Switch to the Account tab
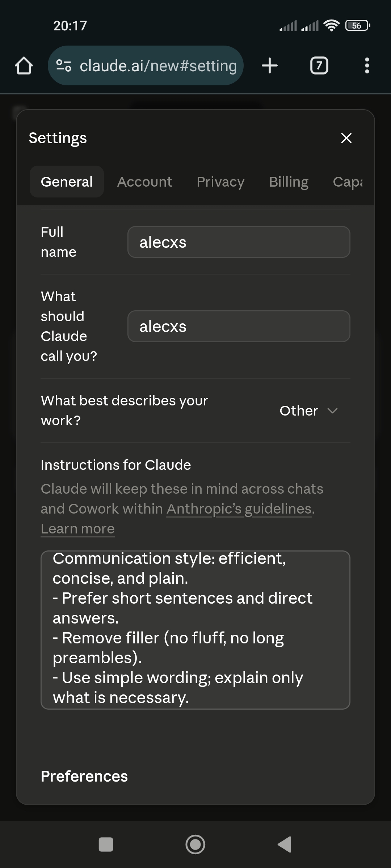Image resolution: width=391 pixels, height=868 pixels. (144, 182)
